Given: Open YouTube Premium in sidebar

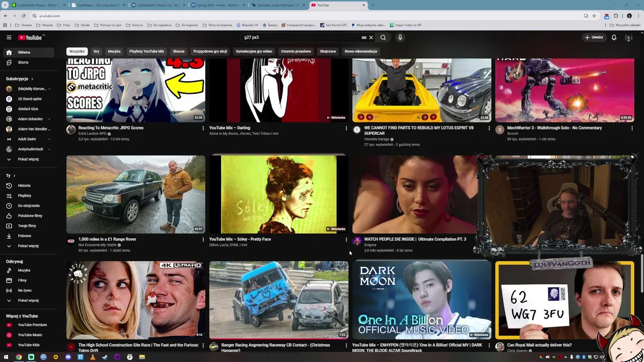Looking at the screenshot, I should [29, 325].
